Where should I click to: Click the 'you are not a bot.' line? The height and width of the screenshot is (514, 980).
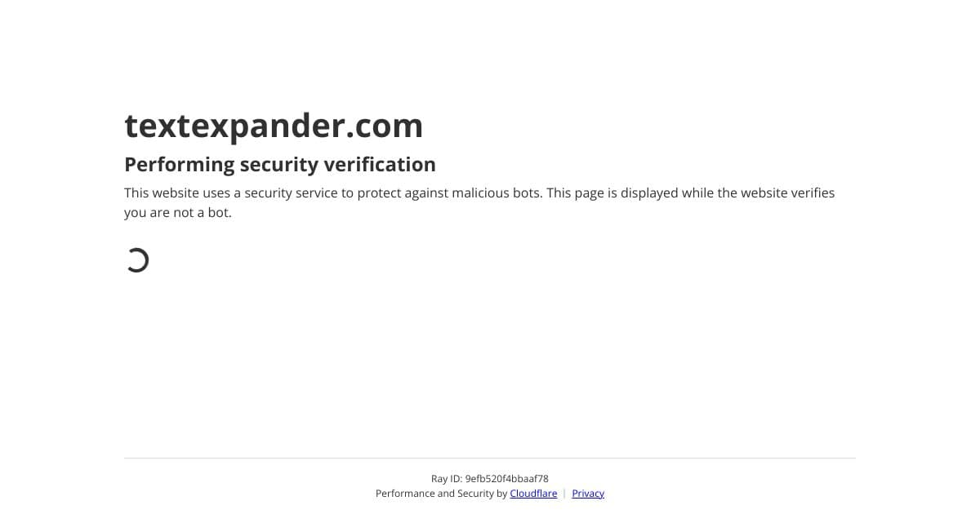pyautogui.click(x=178, y=213)
